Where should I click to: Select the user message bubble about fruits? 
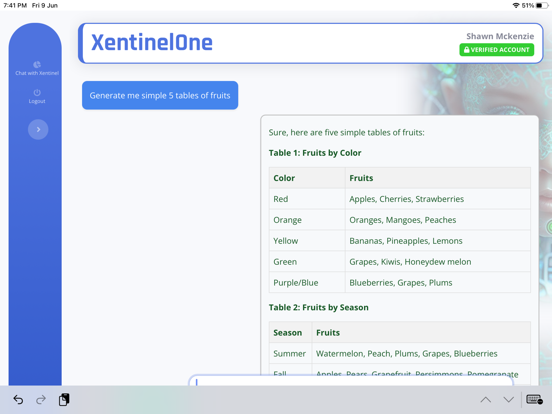pos(160,95)
